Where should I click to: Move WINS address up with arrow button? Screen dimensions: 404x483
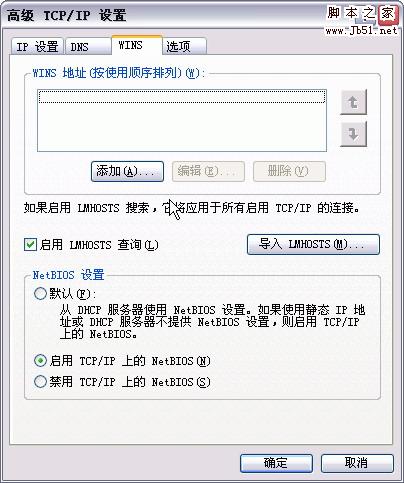(353, 102)
